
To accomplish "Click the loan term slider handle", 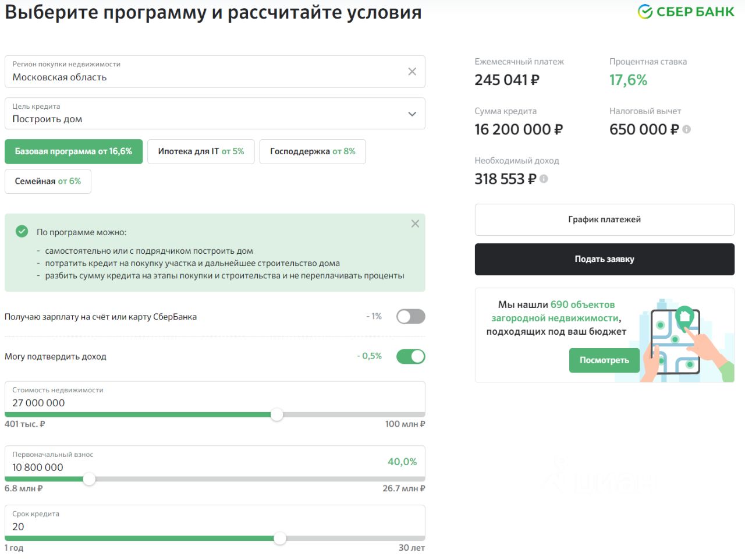I will point(280,538).
